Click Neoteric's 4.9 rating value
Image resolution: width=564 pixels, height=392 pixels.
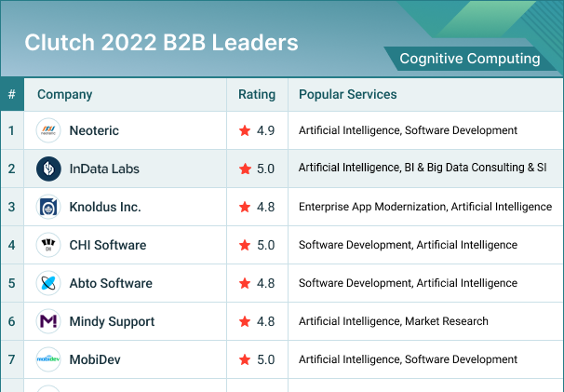266,130
